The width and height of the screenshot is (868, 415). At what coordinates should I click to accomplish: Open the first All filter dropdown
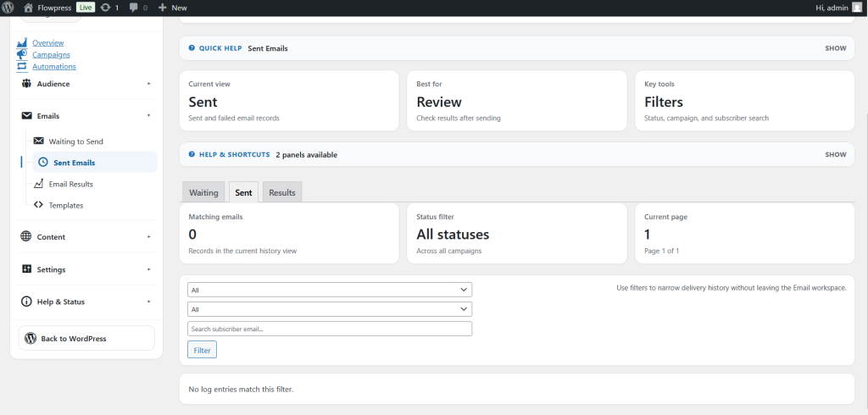(330, 290)
